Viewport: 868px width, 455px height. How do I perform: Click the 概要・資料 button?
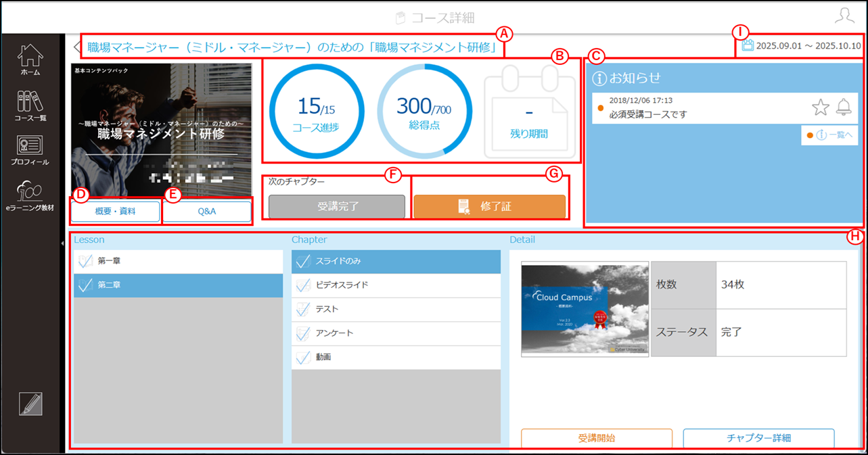pyautogui.click(x=115, y=211)
